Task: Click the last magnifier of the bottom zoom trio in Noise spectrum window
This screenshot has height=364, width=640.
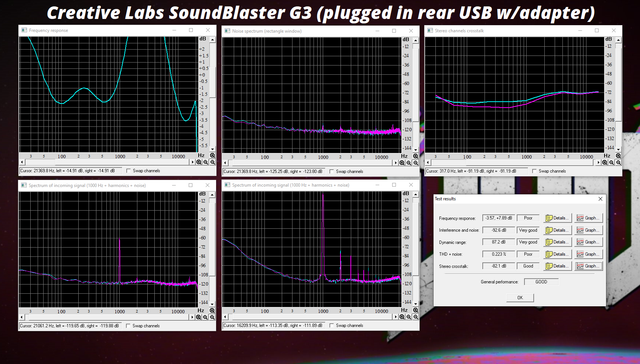Action: click(x=415, y=162)
